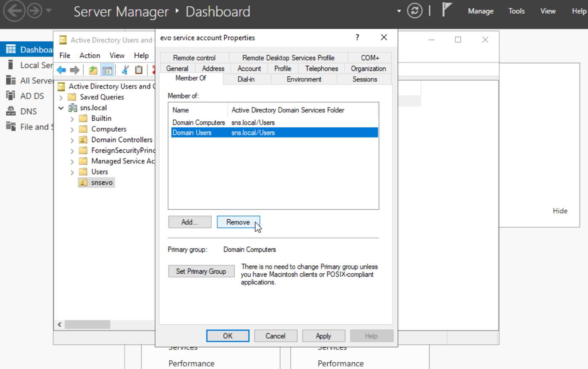Switch to the Dial-in tab
This screenshot has width=588, height=369.
click(246, 79)
